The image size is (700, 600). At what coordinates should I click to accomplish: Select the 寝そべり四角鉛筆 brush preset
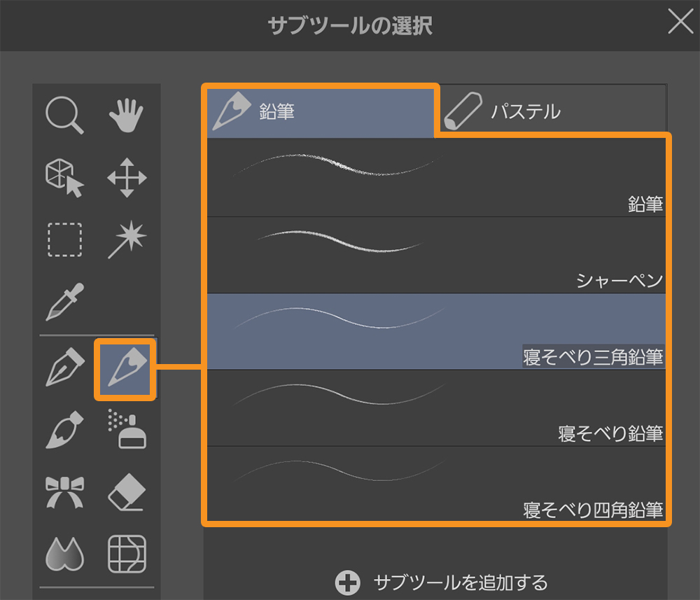tap(435, 484)
